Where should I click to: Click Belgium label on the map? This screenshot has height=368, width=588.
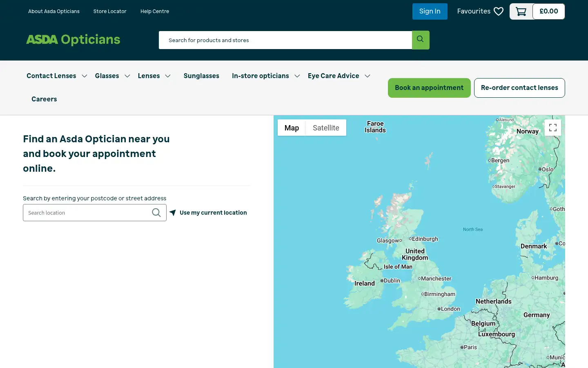pyautogui.click(x=483, y=323)
